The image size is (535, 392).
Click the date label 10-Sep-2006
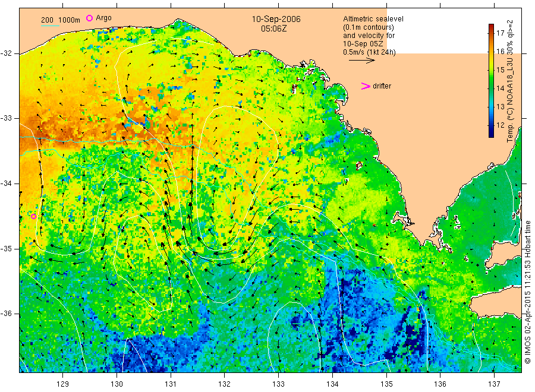pyautogui.click(x=276, y=19)
